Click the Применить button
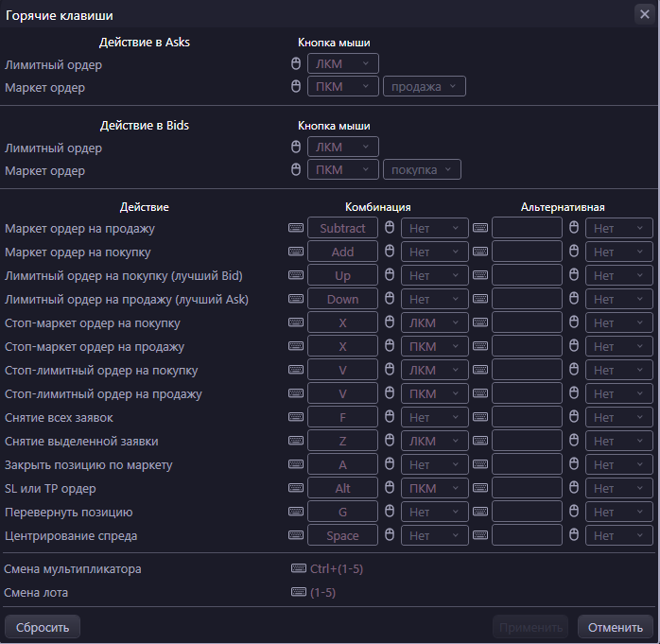Image resolution: width=660 pixels, height=644 pixels. pyautogui.click(x=530, y=627)
